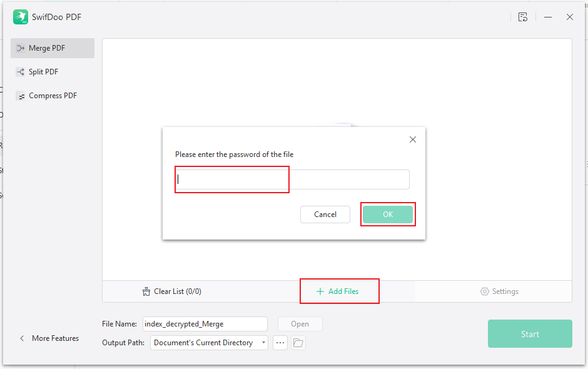Edit the File Name text box
Image resolution: width=588 pixels, height=369 pixels.
click(x=205, y=324)
